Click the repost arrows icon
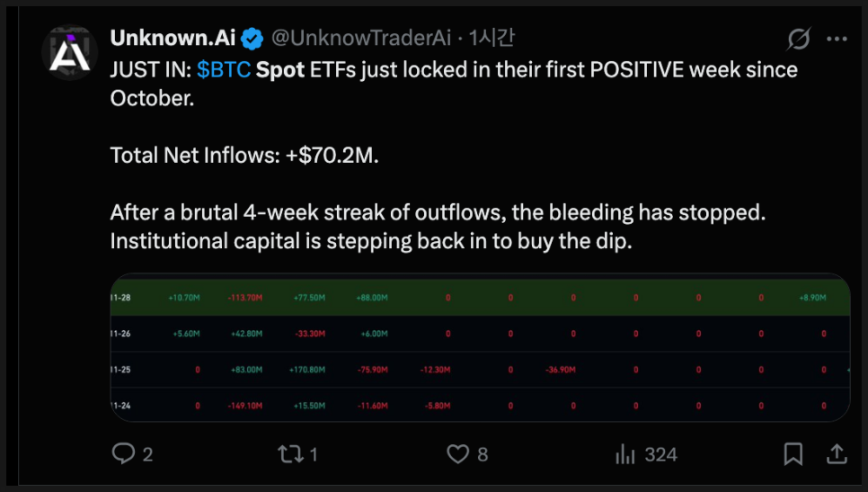The width and height of the screenshot is (868, 492). 290,454
